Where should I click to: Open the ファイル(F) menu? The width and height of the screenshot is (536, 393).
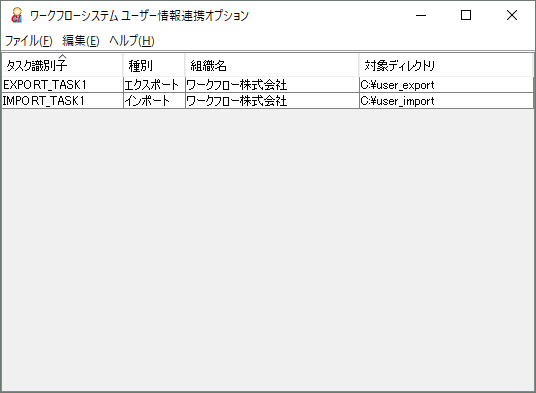[x=29, y=41]
